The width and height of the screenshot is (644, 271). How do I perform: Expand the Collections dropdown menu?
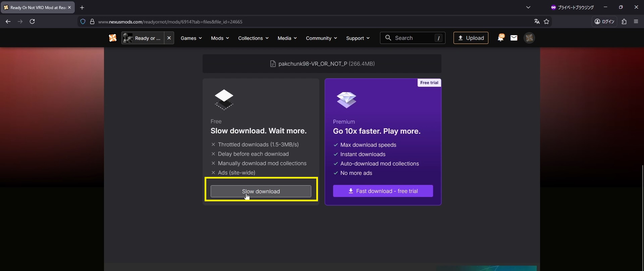253,38
